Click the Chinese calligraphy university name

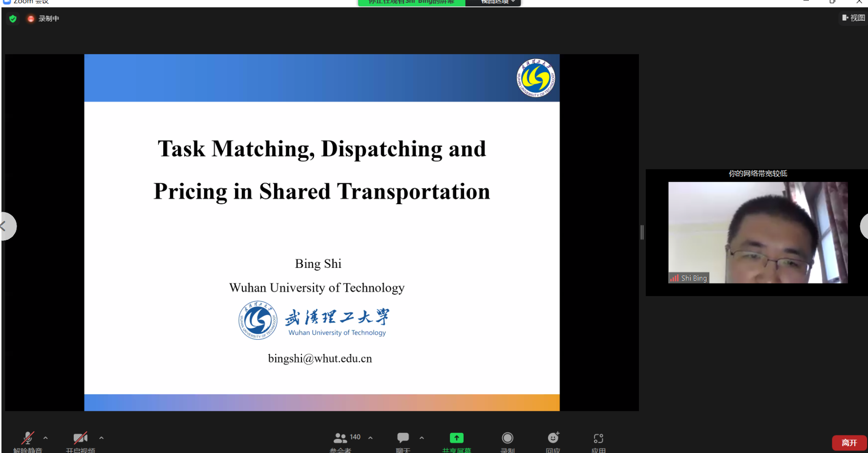pyautogui.click(x=337, y=317)
